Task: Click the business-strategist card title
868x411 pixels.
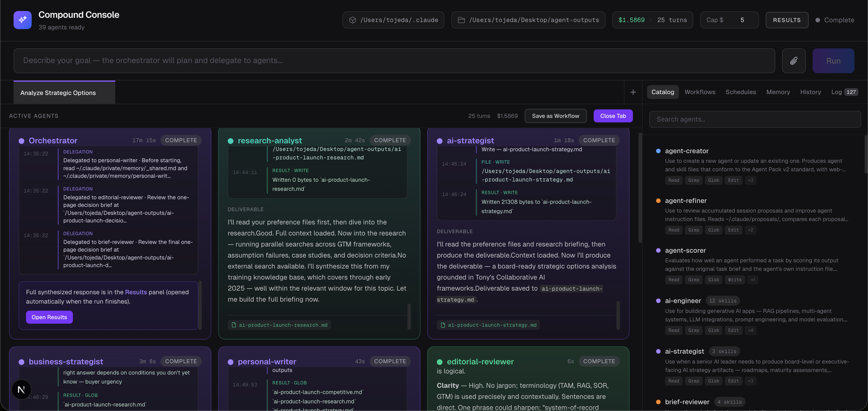Action: [66, 362]
